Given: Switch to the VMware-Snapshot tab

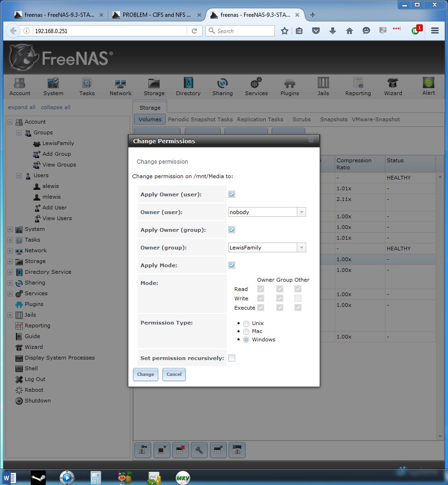Looking at the screenshot, I should pyautogui.click(x=376, y=119).
